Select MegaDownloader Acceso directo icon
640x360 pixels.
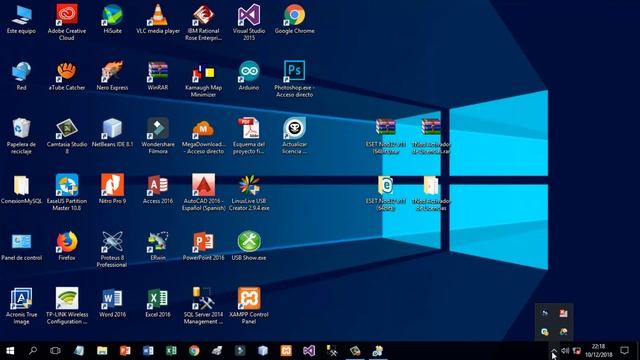pos(203,136)
